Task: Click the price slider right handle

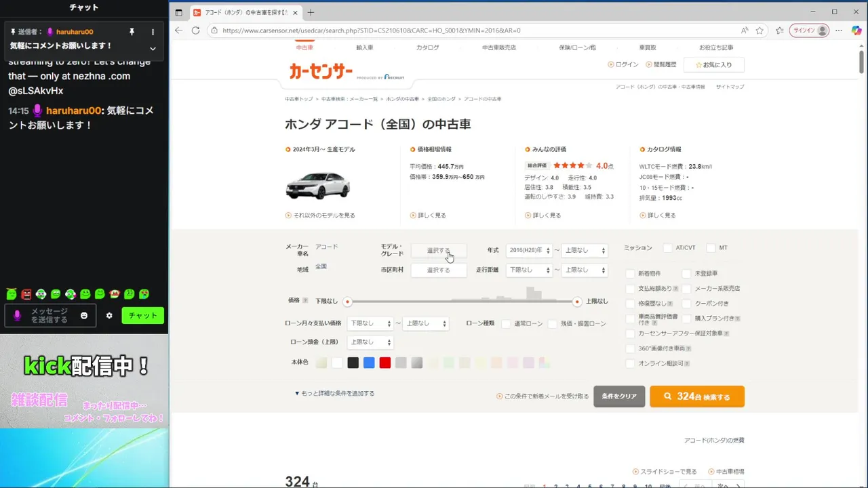Action: 577,302
